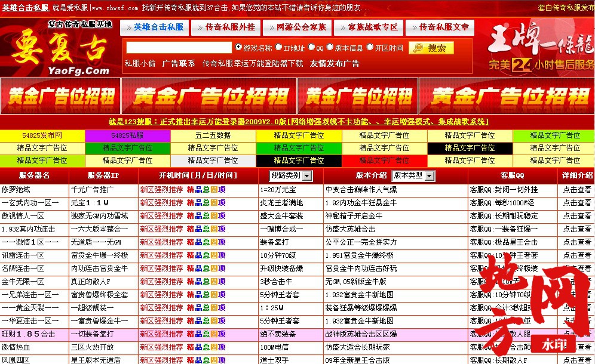Click 新区强烈推荐 in the 讯雷连击一区 row
Viewport: 595px width, 364px height.
161,255
